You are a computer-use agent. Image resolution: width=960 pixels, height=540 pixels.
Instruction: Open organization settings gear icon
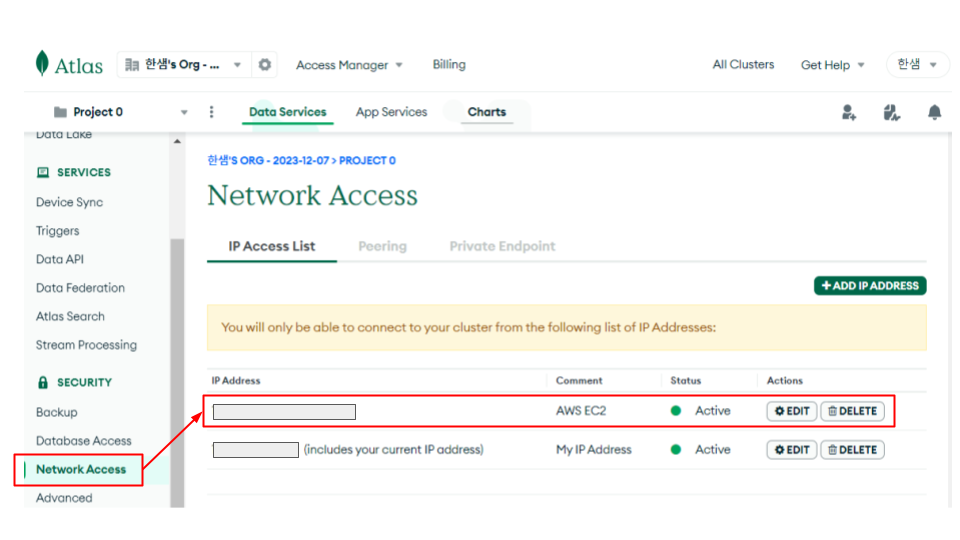tap(264, 64)
